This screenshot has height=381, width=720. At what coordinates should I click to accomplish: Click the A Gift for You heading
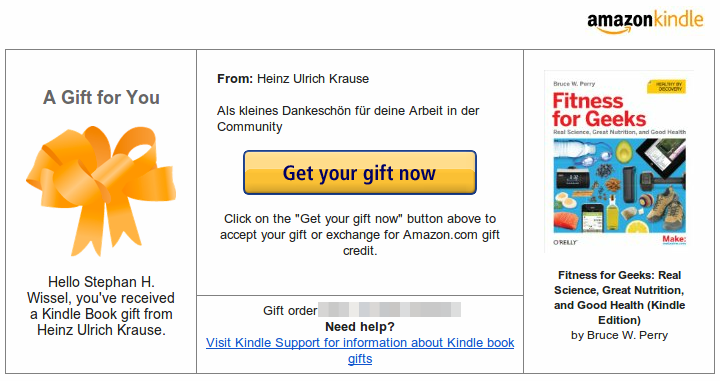101,97
